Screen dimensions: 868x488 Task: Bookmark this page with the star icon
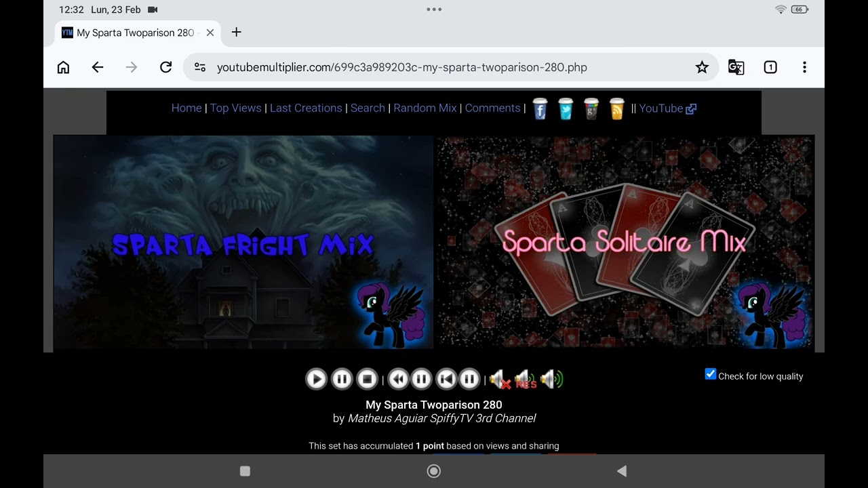click(702, 67)
